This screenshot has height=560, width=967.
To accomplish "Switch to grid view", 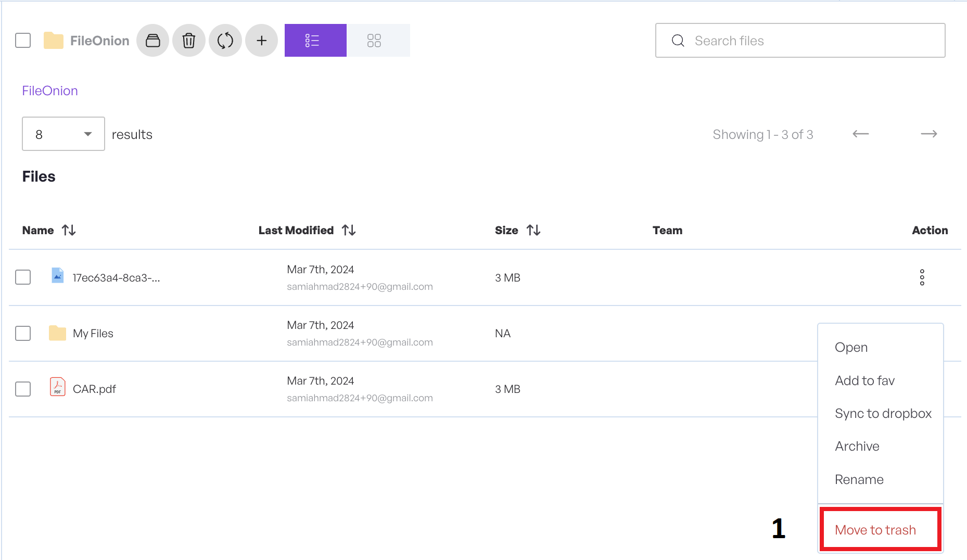I will pyautogui.click(x=374, y=41).
